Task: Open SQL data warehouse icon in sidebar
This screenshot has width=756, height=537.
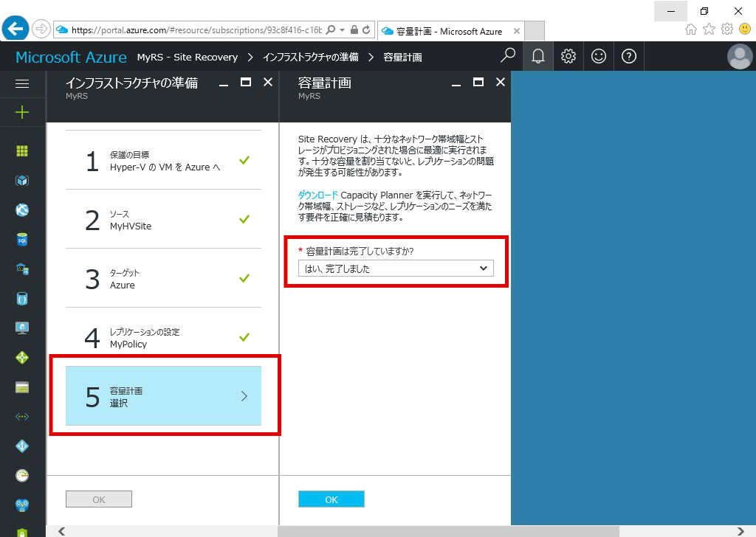Action: click(22, 268)
